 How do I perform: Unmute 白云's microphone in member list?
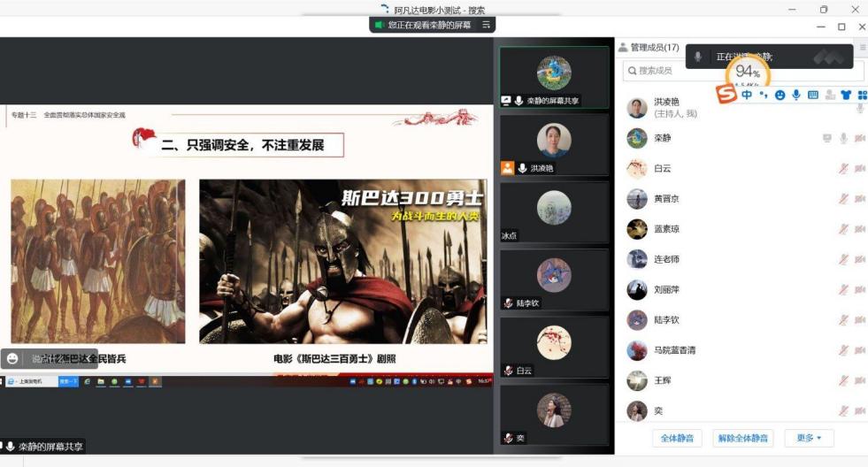click(843, 169)
